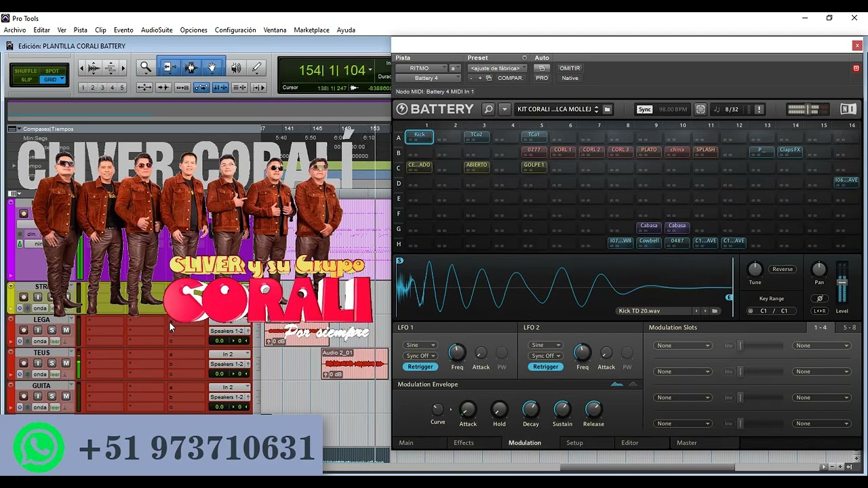The width and height of the screenshot is (868, 488).
Task: Click the Battery header square button next to BPM
Action: pyautogui.click(x=701, y=109)
